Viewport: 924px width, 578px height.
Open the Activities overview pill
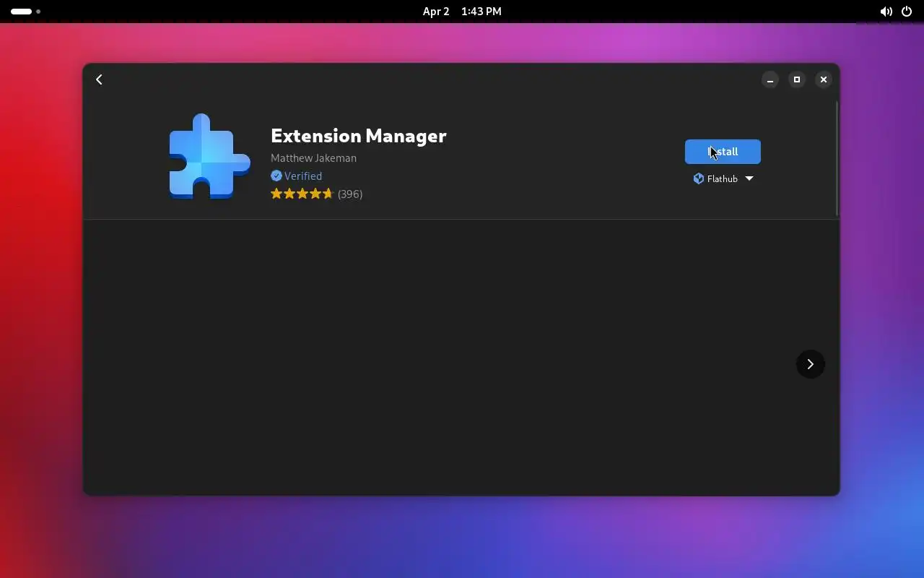click(25, 12)
